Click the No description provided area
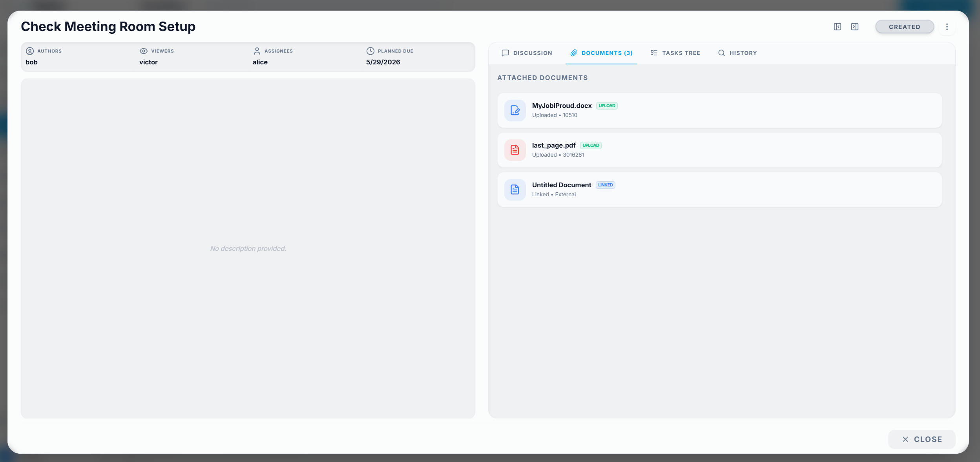980x462 pixels. pos(248,248)
